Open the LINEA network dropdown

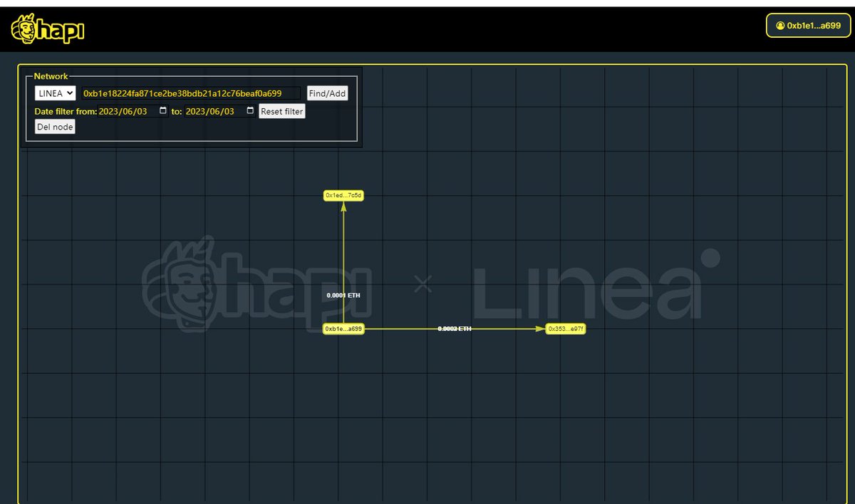tap(55, 93)
